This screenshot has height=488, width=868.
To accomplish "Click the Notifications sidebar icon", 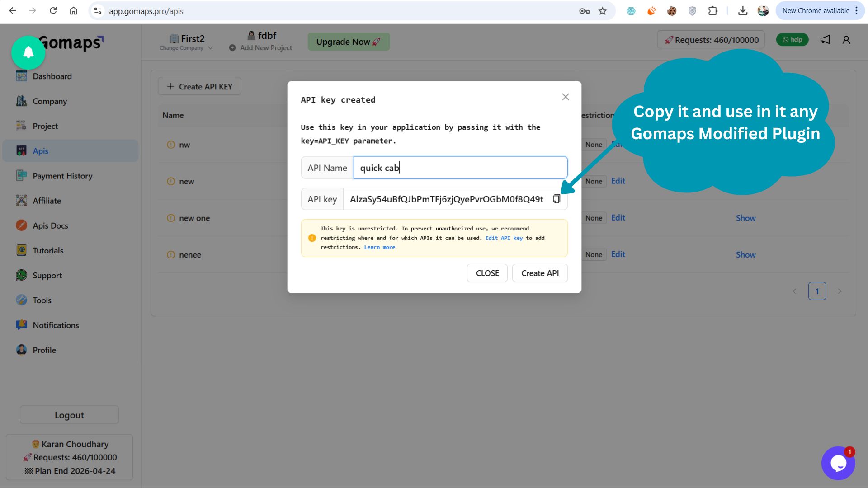I will [x=21, y=324].
